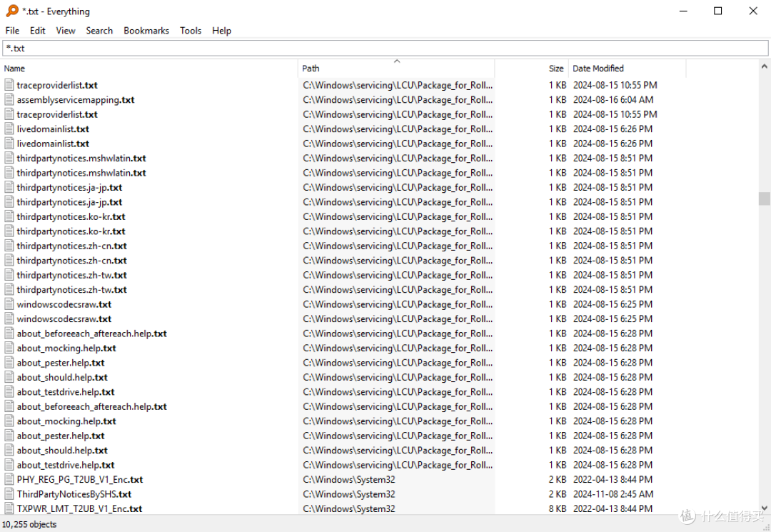Click the scrollbar up arrow
771x532 pixels.
764,66
